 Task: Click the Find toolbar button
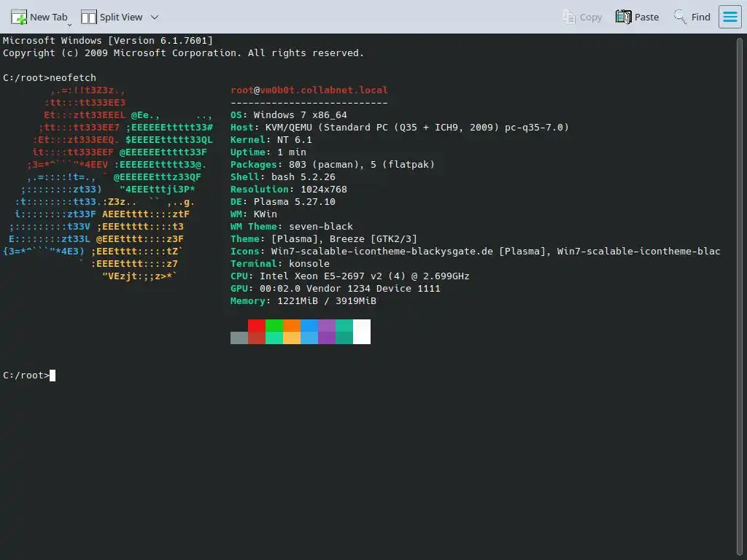[x=692, y=17]
